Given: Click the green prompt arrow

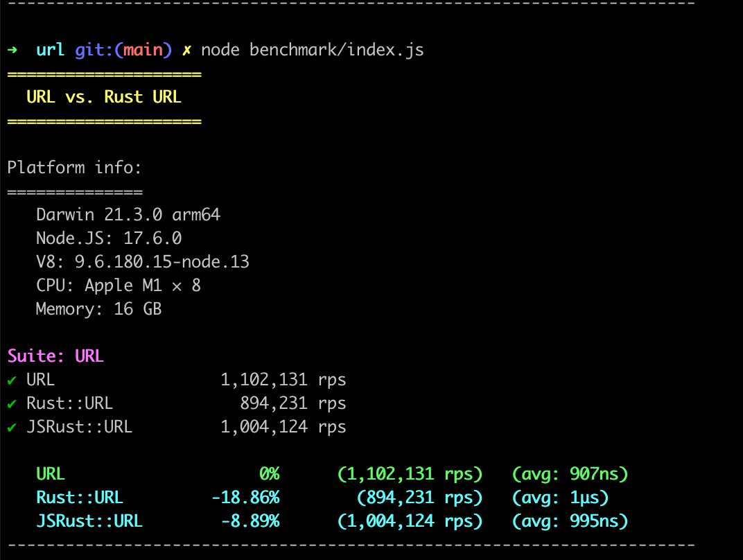Looking at the screenshot, I should 12,50.
